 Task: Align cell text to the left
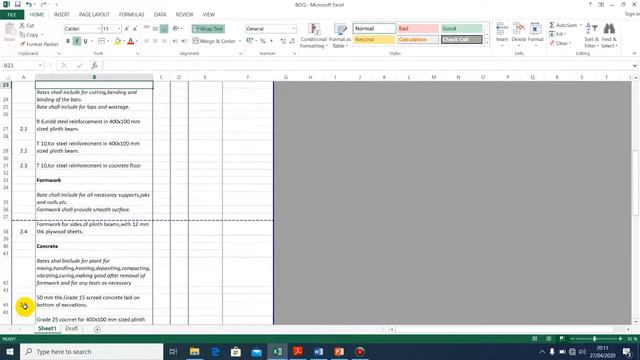pos(146,41)
